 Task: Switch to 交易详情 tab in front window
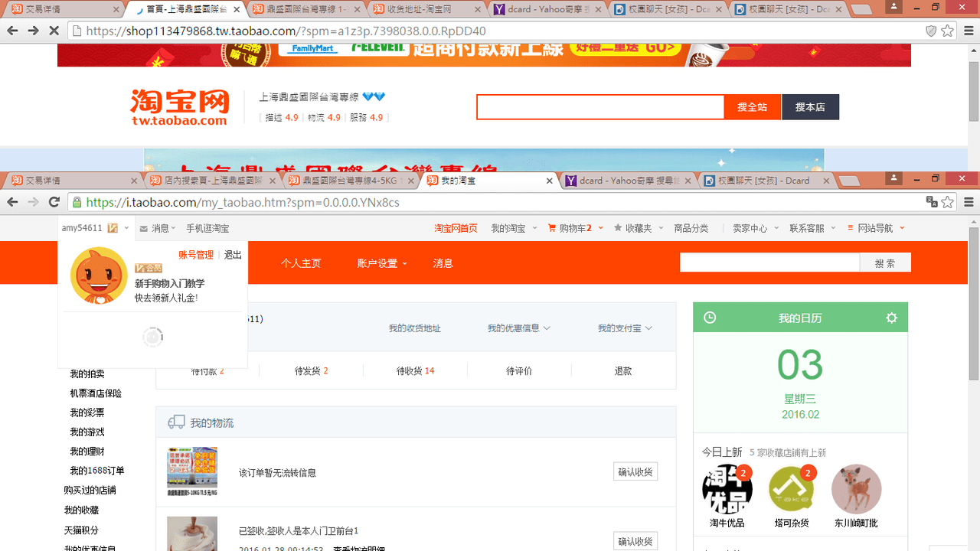(75, 181)
